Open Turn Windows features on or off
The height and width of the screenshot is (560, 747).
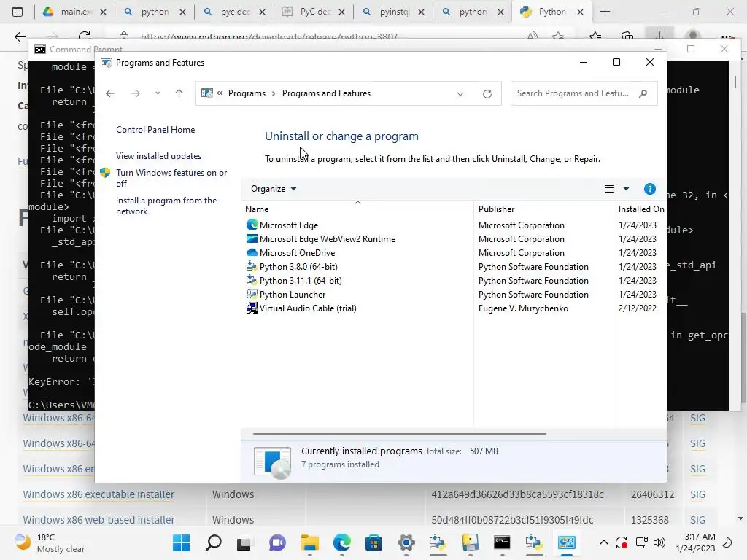[171, 178]
